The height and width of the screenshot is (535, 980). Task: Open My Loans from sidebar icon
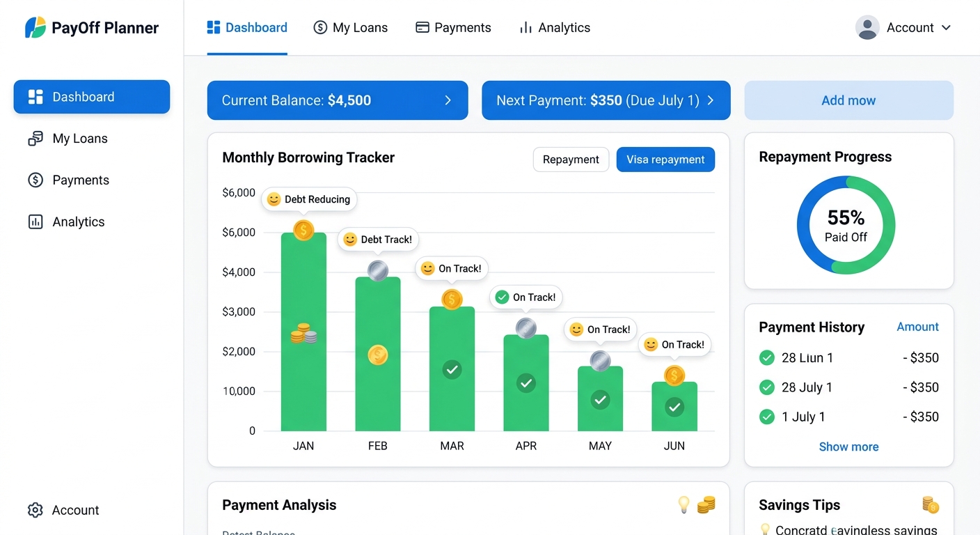pyautogui.click(x=35, y=139)
